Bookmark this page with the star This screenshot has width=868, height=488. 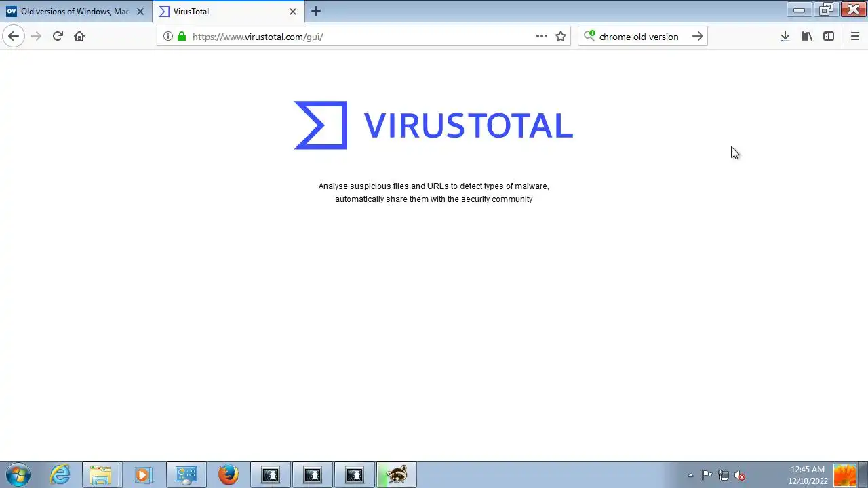[561, 36]
